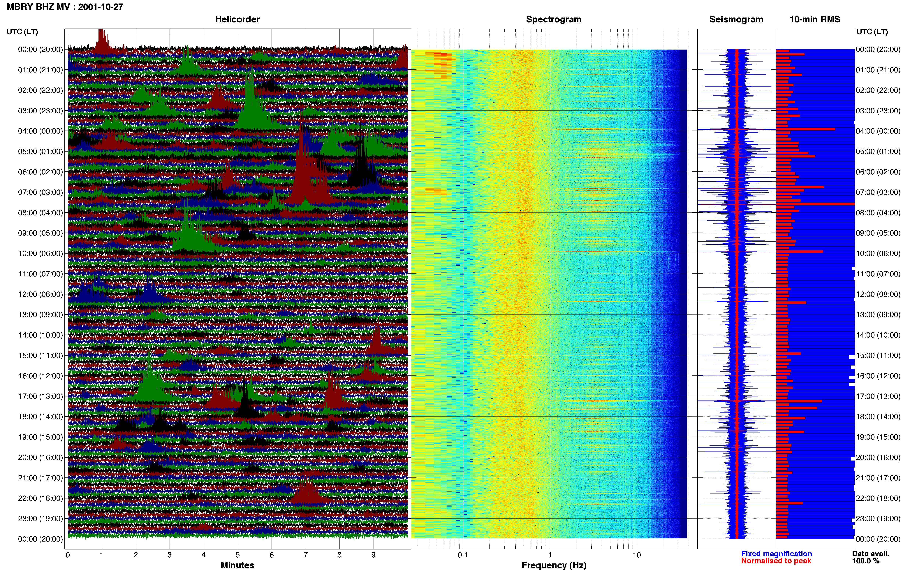
Task: Click the title 'MBRY BHZ MV : 2001-10-27'
Action: pyautogui.click(x=65, y=7)
